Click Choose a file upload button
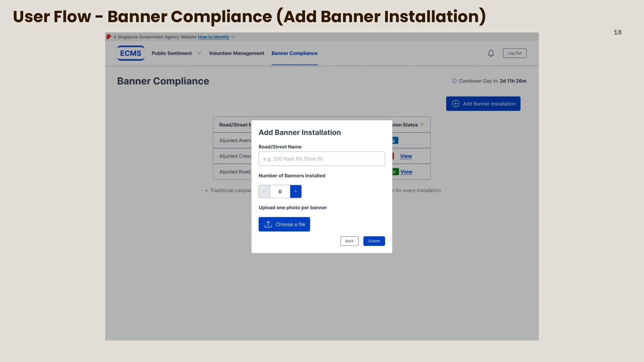 [284, 224]
